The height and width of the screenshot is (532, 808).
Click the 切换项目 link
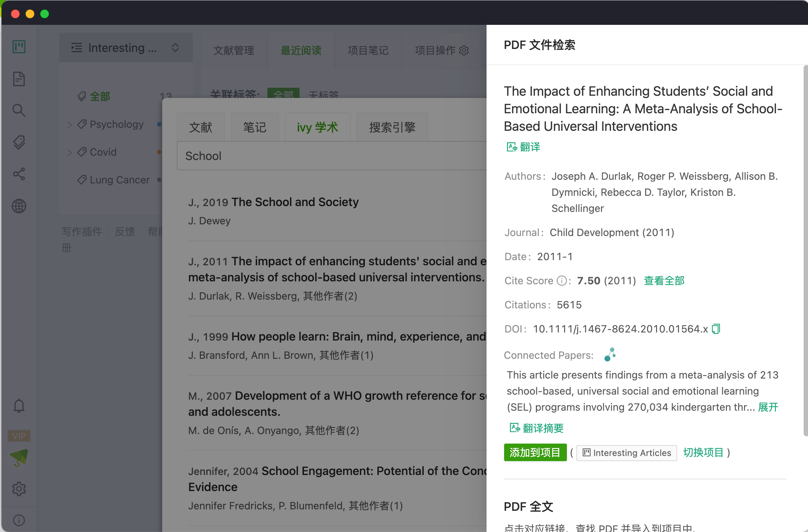click(x=703, y=452)
